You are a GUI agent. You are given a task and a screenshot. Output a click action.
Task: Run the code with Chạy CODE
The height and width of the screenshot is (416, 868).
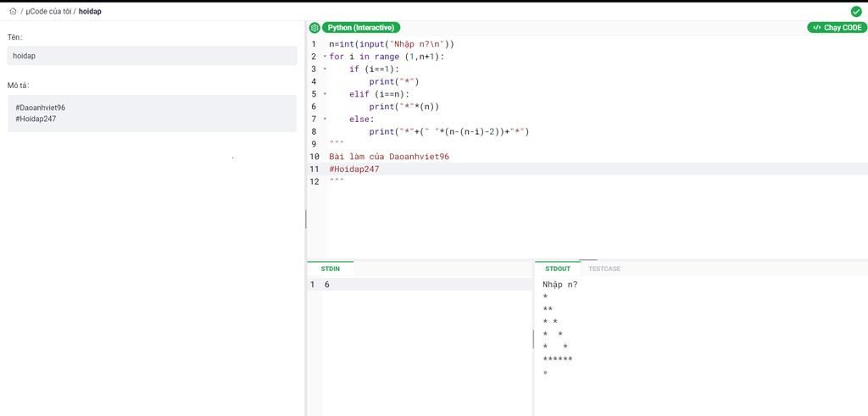pos(837,28)
